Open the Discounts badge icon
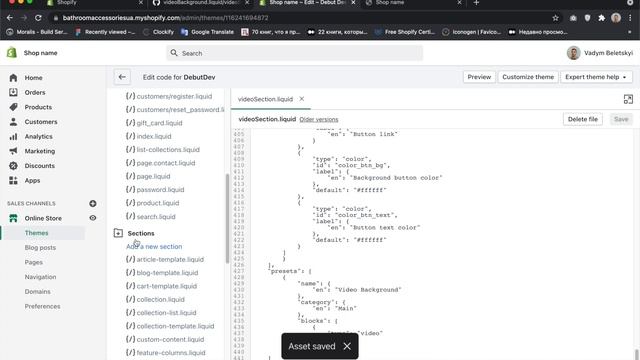 click(13, 166)
